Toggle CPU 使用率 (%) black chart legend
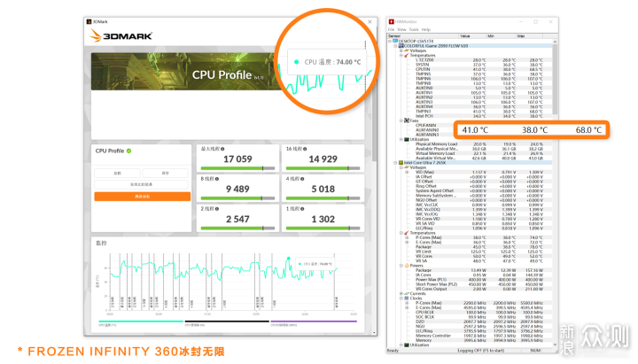Image resolution: width=638 pixels, height=364 pixels. [x=227, y=322]
